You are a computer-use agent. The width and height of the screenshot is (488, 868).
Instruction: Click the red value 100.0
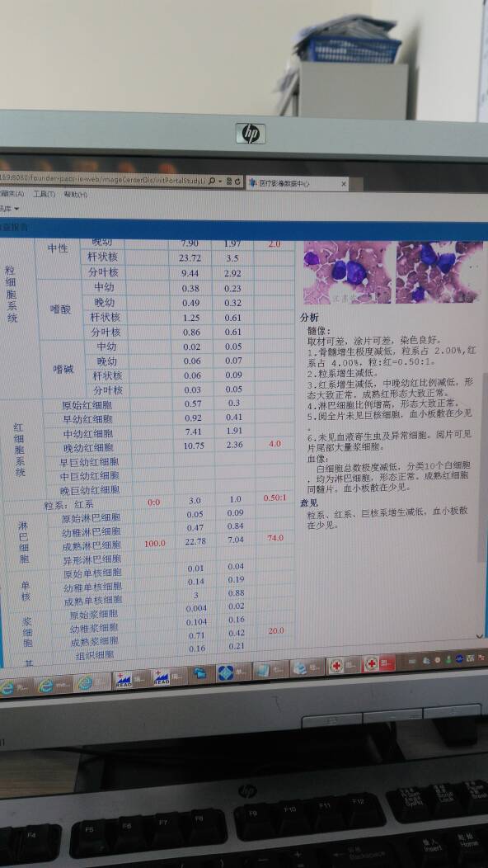click(154, 544)
